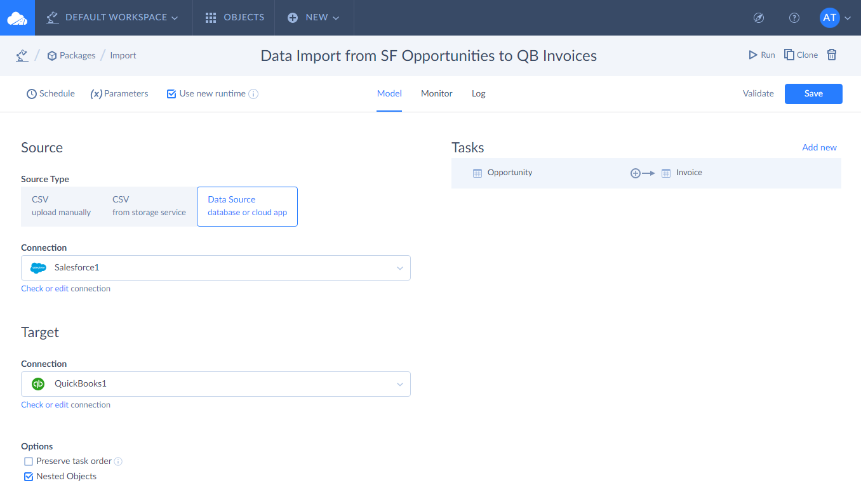Open the Objects grid menu
The image size is (861, 504).
click(234, 18)
